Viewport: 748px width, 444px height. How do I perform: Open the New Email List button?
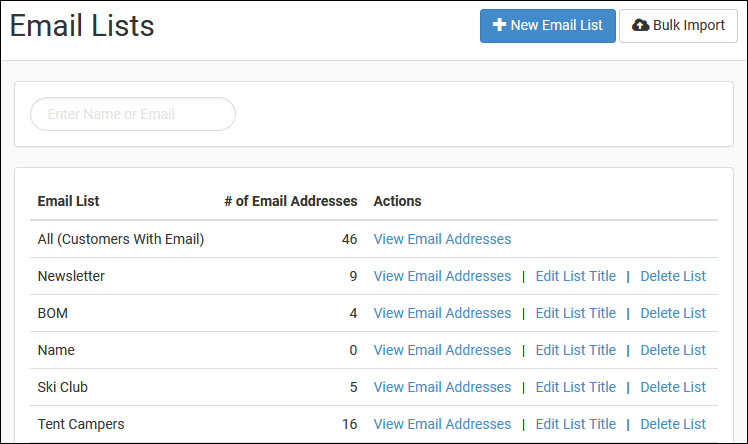pyautogui.click(x=548, y=26)
